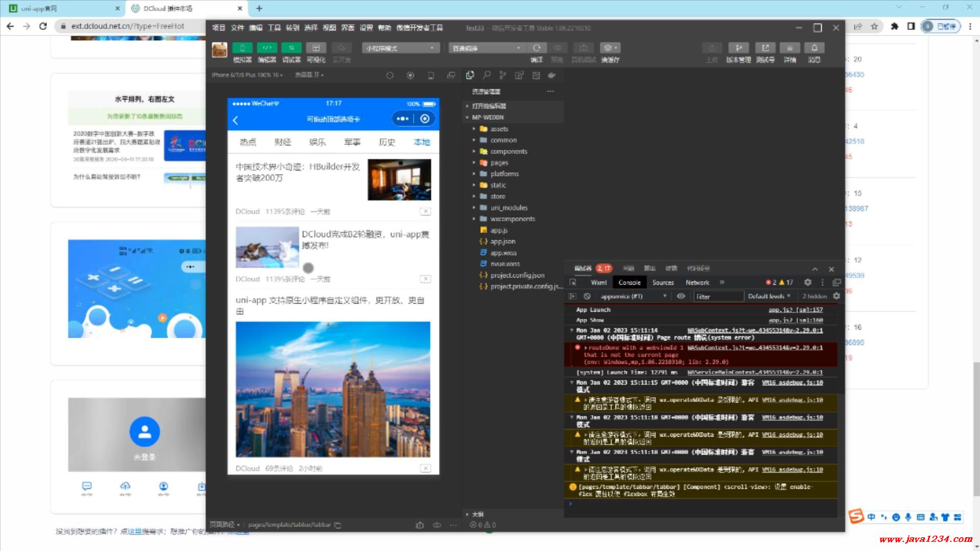Open hot reload dropdown in simulator bar

[309, 75]
